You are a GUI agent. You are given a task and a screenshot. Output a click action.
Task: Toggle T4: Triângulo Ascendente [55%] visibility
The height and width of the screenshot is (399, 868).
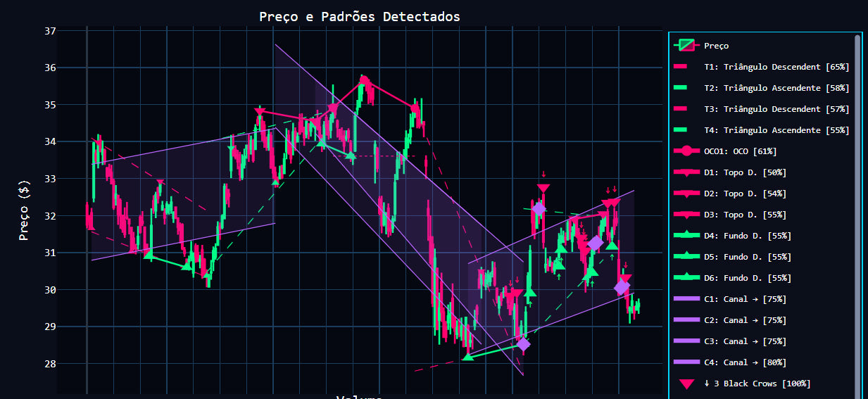776,130
